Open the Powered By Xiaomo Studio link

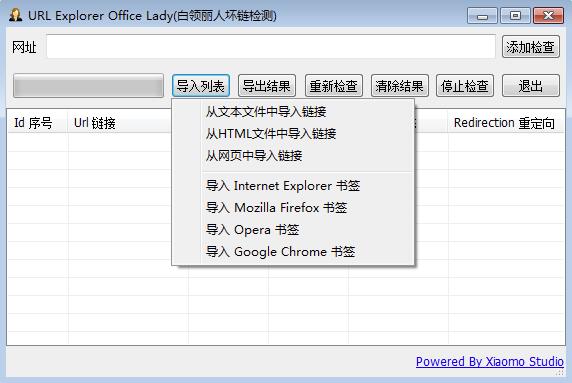click(490, 361)
